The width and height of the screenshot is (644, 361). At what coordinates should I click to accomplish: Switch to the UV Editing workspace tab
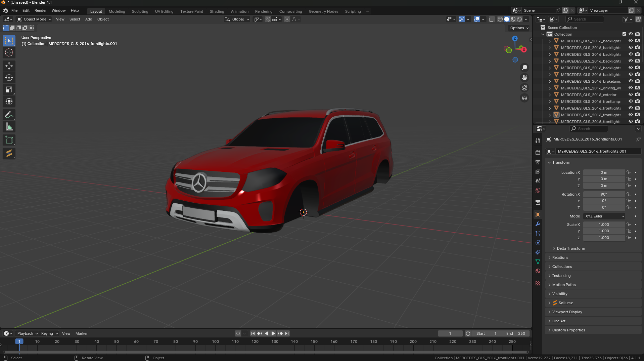click(164, 11)
